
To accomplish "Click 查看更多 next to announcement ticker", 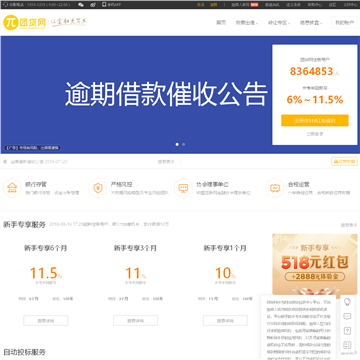I will coord(166,162).
